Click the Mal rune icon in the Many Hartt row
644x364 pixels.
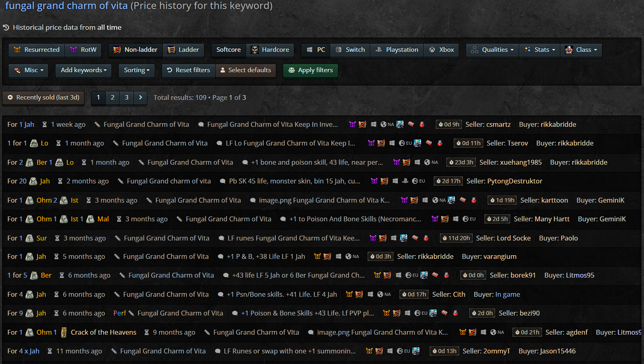point(91,219)
